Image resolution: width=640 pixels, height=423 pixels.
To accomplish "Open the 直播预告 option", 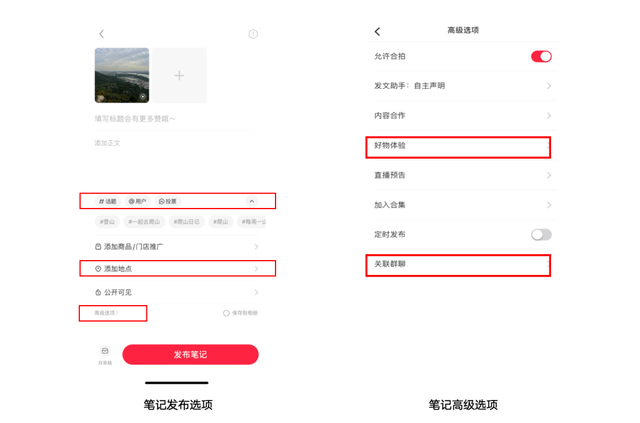I will pyautogui.click(x=463, y=175).
